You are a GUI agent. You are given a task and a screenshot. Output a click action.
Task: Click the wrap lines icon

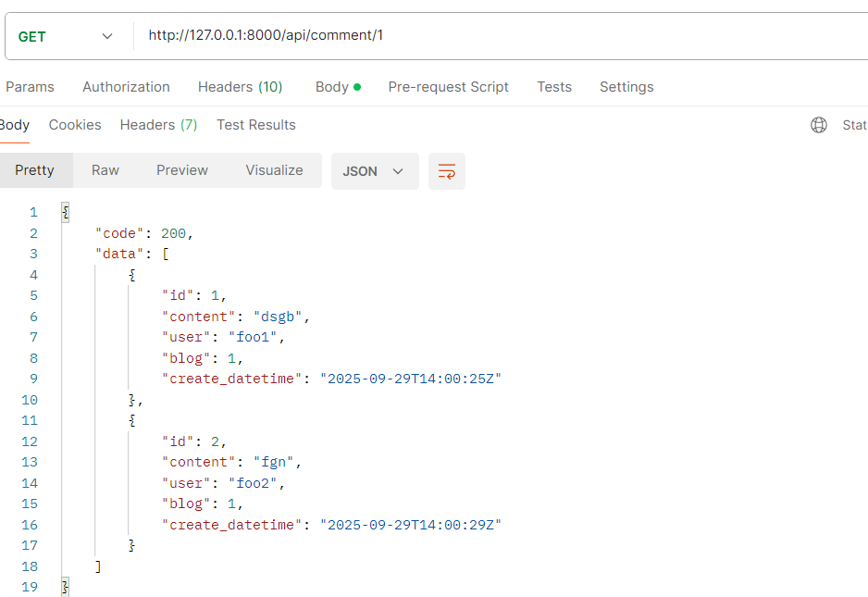pos(447,171)
